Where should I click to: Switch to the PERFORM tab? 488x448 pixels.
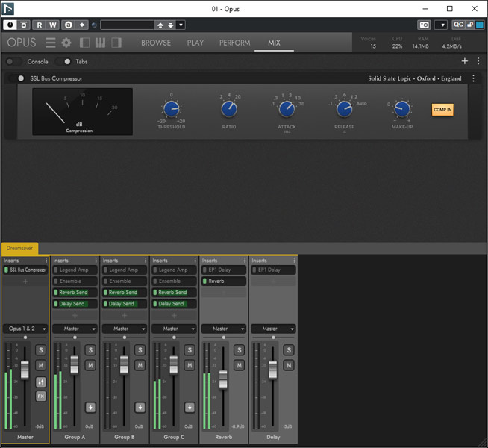click(x=234, y=43)
